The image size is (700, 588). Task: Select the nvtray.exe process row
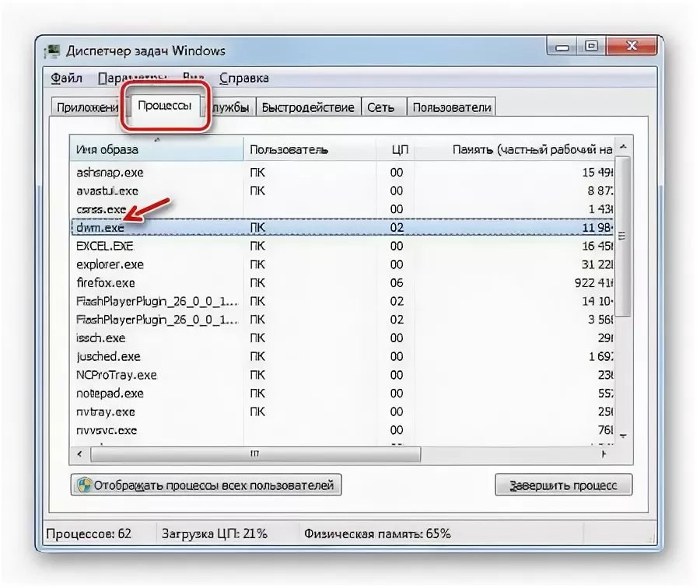(342, 411)
